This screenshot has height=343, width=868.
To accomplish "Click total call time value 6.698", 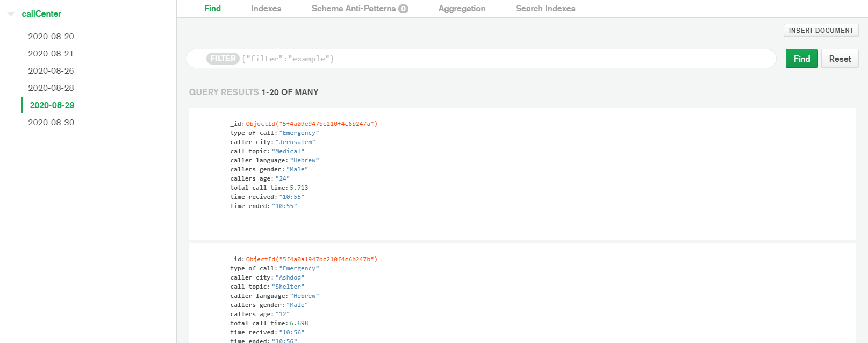I will pyautogui.click(x=299, y=323).
